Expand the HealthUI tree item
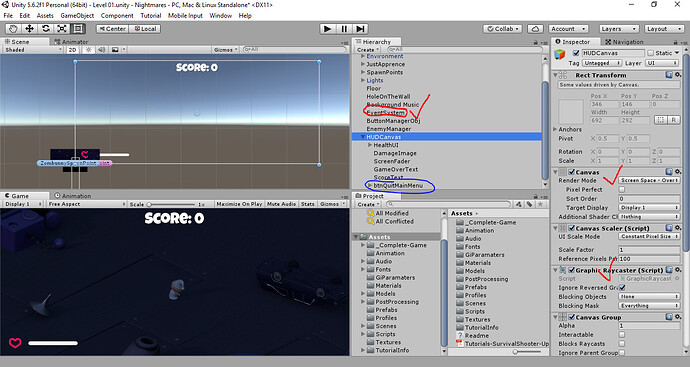The image size is (690, 367). pos(370,145)
